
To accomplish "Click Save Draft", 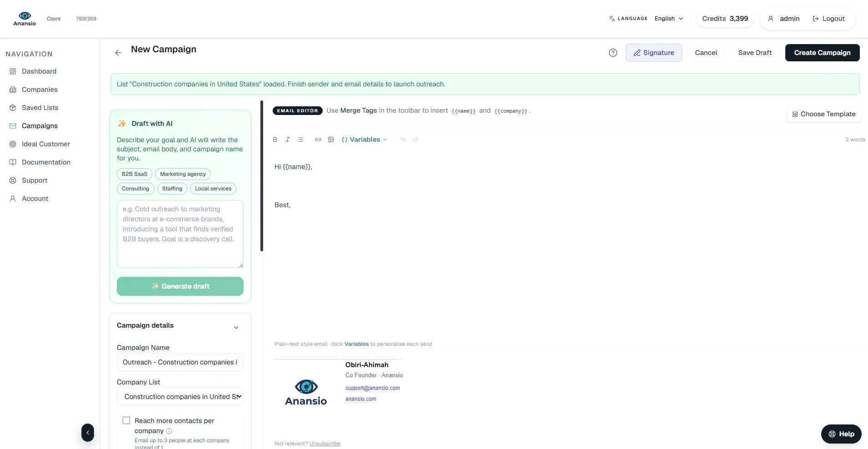I will 755,53.
